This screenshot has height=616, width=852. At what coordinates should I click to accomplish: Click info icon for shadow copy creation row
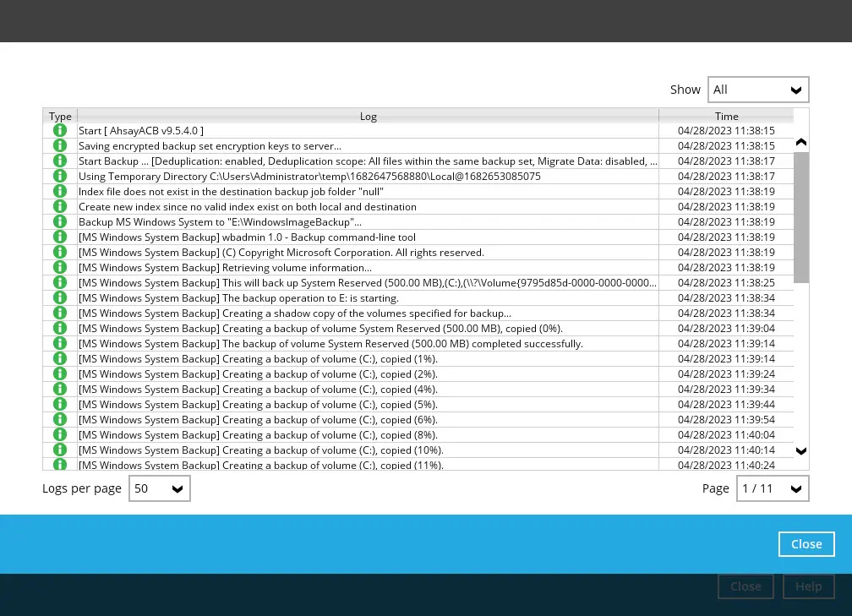[60, 313]
